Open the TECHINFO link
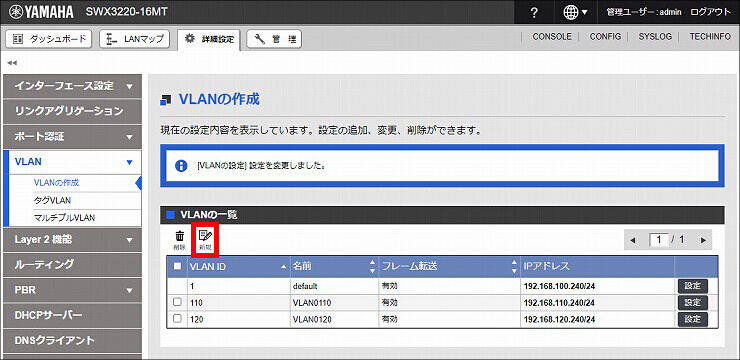740x360 pixels. click(710, 36)
